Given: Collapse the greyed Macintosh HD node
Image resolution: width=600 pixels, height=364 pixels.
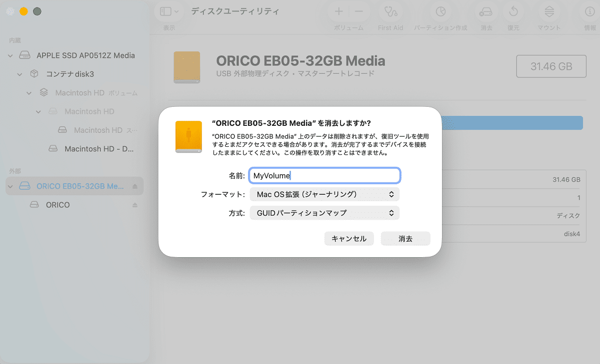Looking at the screenshot, I should click(38, 112).
